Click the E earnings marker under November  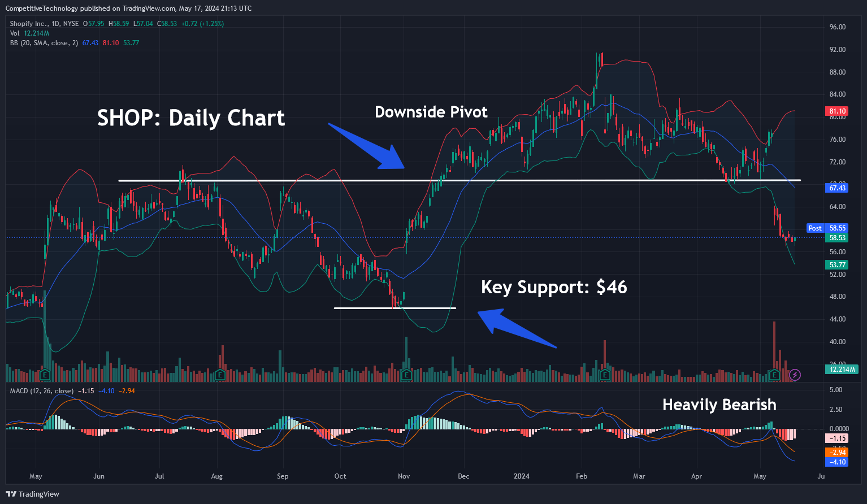(405, 375)
